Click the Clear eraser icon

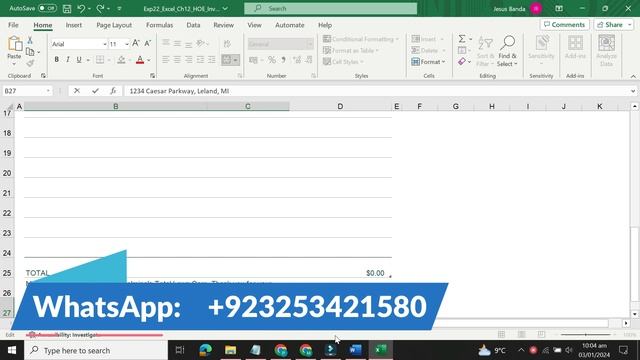pos(462,61)
